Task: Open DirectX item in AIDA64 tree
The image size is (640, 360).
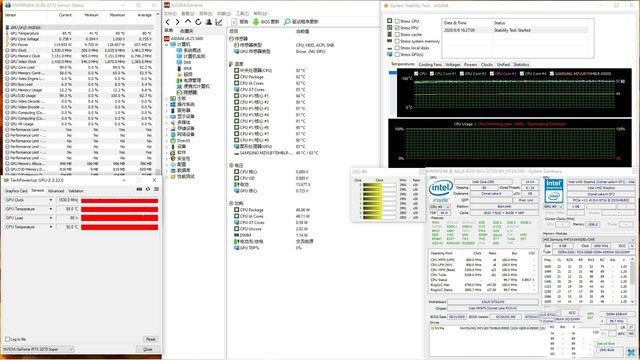Action: click(x=180, y=140)
